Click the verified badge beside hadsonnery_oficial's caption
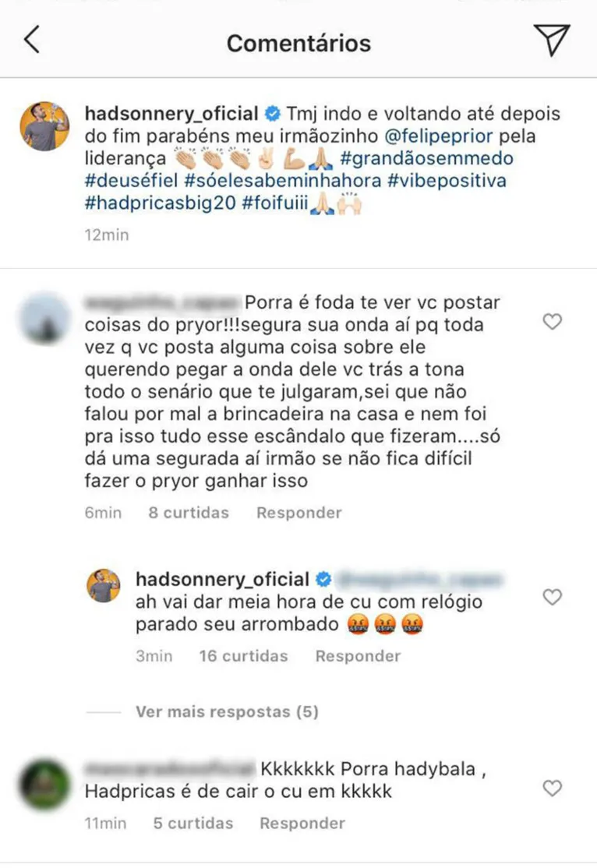This screenshot has height=868, width=597. click(271, 114)
